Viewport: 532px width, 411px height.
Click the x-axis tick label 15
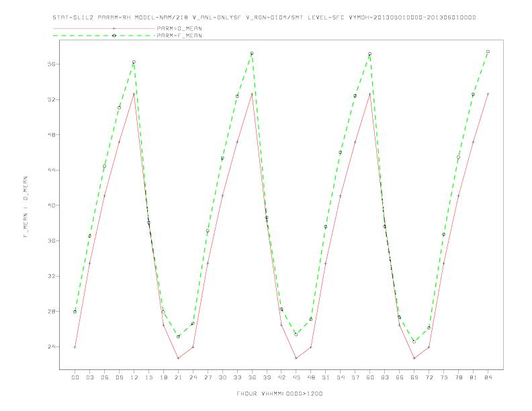coord(148,377)
